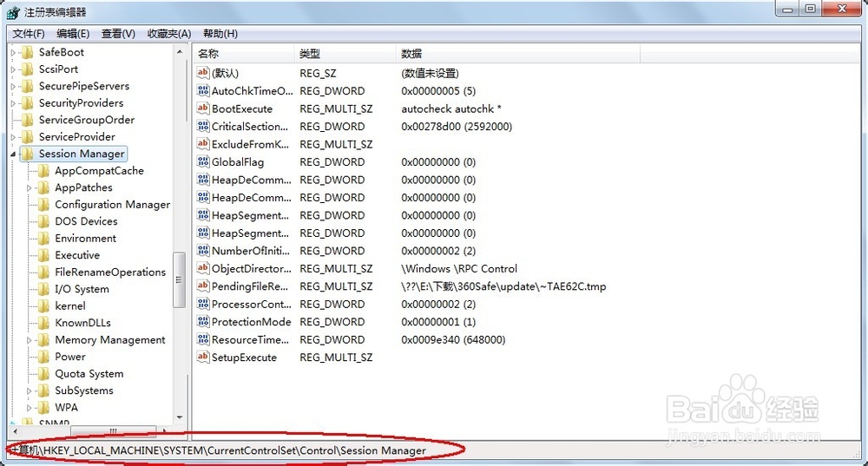Click the 0x0009e340 (648000) data cell

click(x=453, y=340)
